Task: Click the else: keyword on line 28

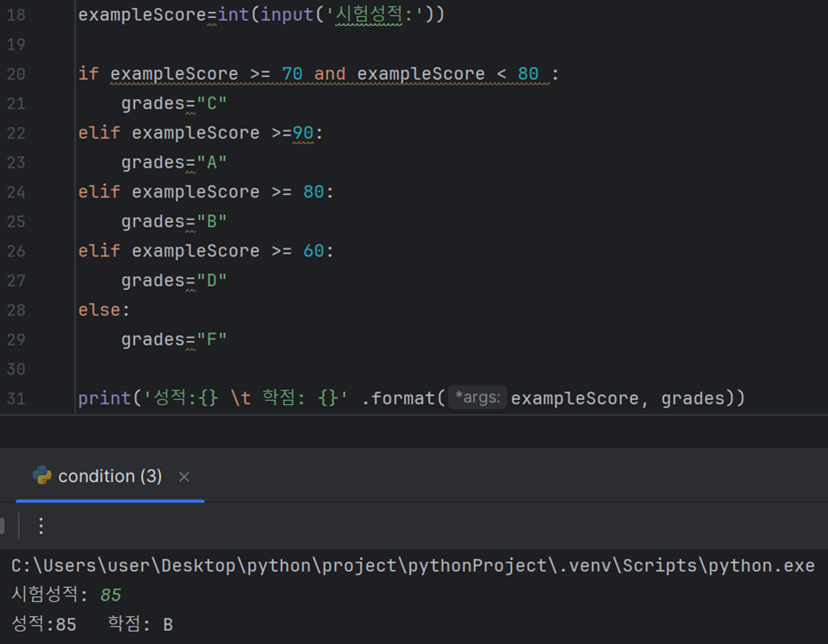Action: click(x=104, y=310)
